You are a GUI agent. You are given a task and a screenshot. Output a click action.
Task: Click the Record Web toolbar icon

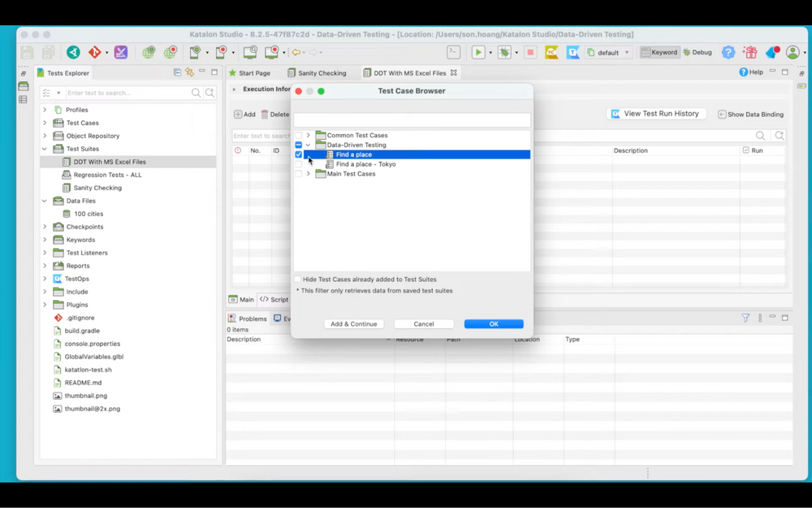tap(171, 51)
